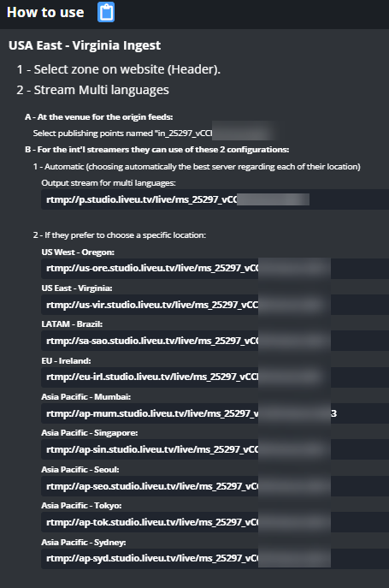Click the 'How to use' heading

[x=45, y=12]
